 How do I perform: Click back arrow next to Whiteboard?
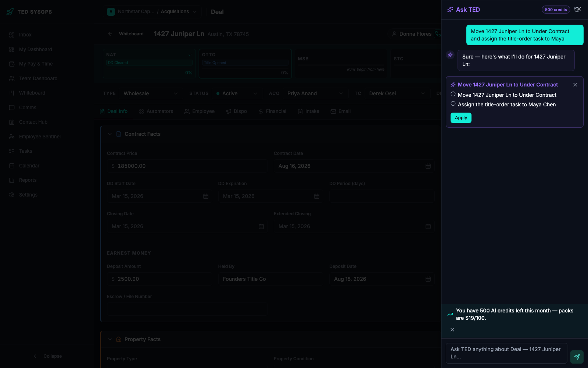coord(110,34)
